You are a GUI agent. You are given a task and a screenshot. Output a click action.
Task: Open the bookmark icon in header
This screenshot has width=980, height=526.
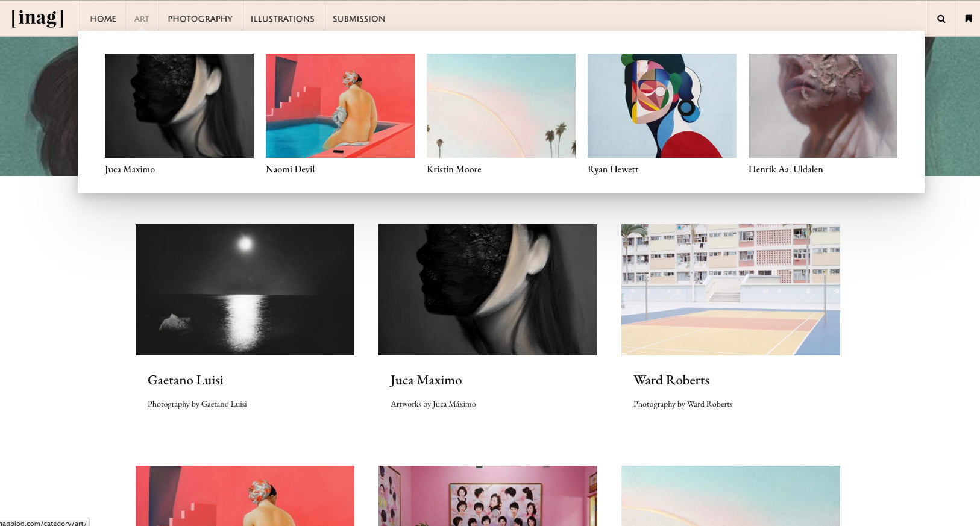click(x=968, y=19)
